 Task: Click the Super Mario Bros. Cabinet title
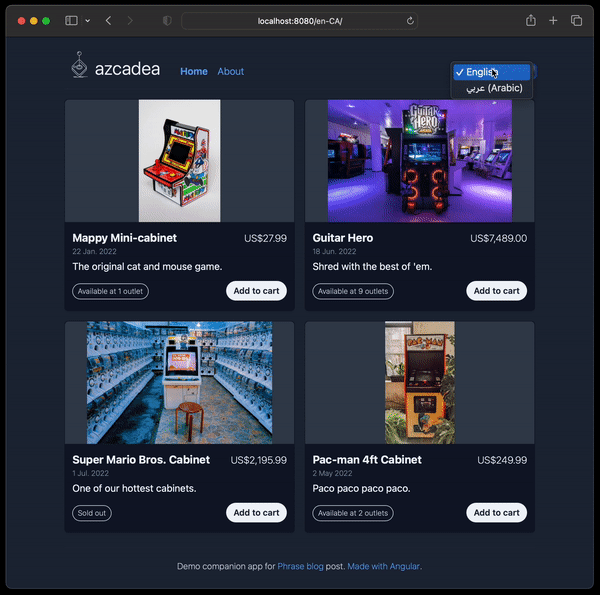click(x=141, y=460)
